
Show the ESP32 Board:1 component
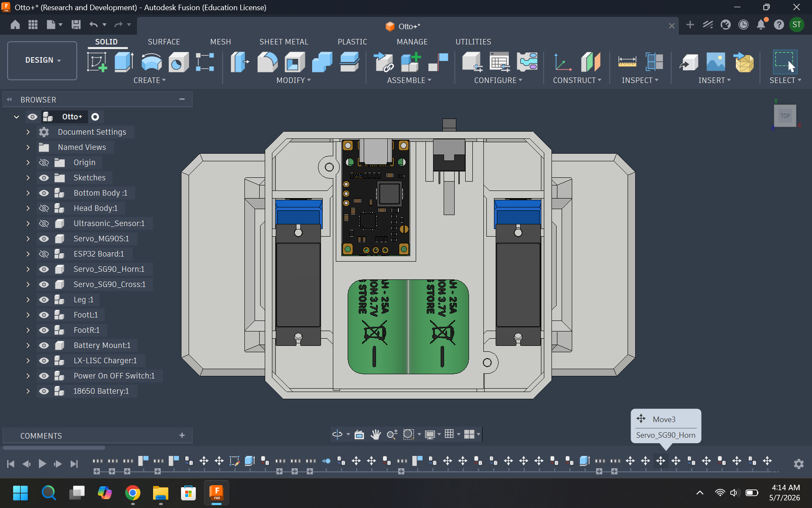click(x=44, y=254)
